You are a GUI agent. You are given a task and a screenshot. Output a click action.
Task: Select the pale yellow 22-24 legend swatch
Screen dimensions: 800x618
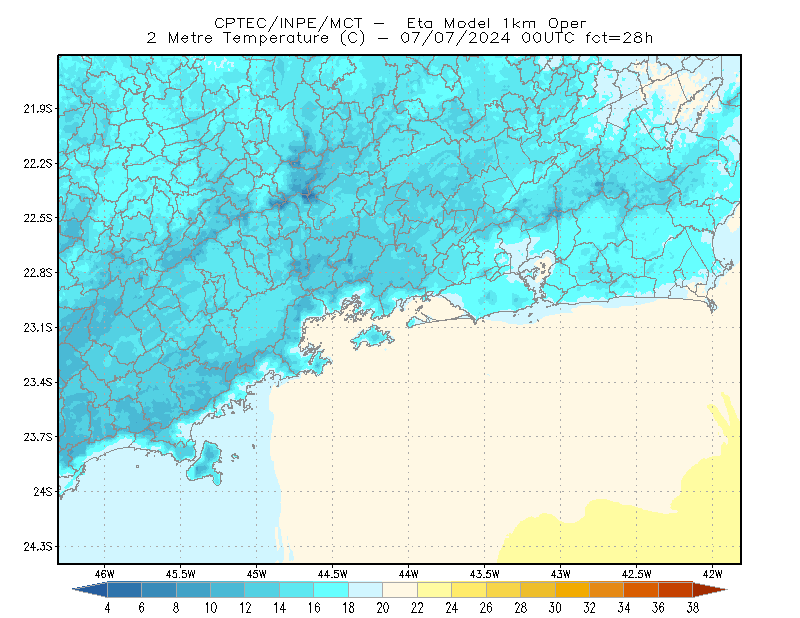coord(434,590)
